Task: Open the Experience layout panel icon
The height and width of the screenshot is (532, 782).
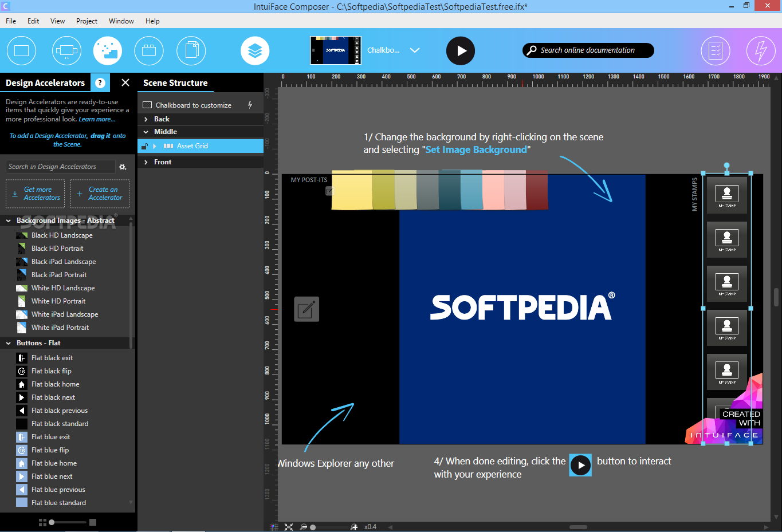Action: point(66,50)
